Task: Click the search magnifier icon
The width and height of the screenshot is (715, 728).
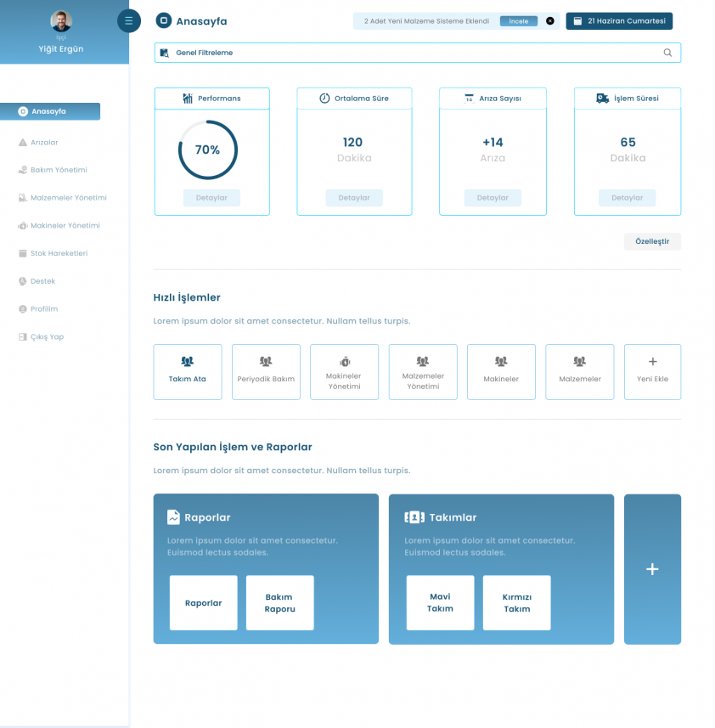Action: [667, 53]
